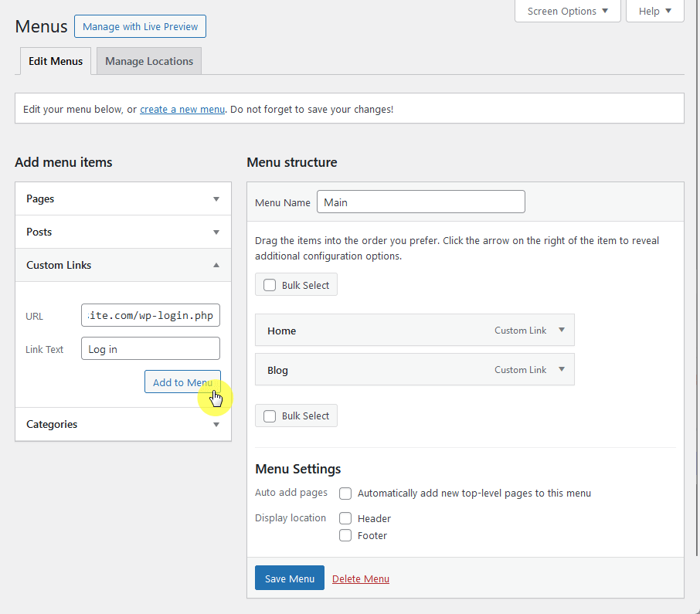
Task: Click Add to Menu button
Action: [182, 382]
